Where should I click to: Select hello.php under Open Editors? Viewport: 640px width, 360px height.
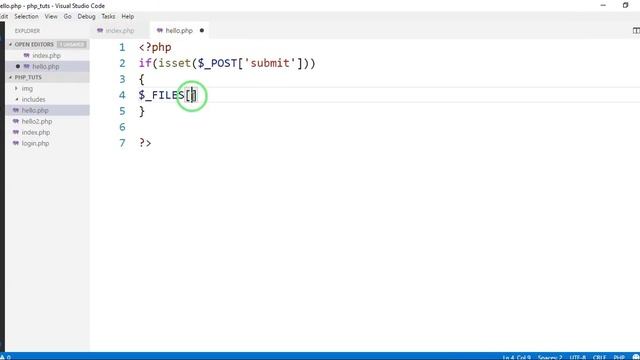(46, 67)
